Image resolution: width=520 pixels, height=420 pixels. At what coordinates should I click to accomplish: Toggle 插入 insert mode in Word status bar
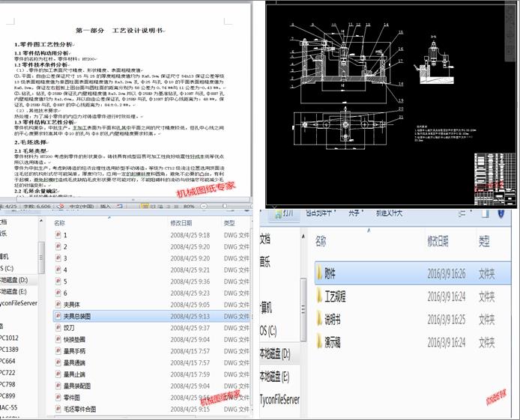tap(106, 206)
